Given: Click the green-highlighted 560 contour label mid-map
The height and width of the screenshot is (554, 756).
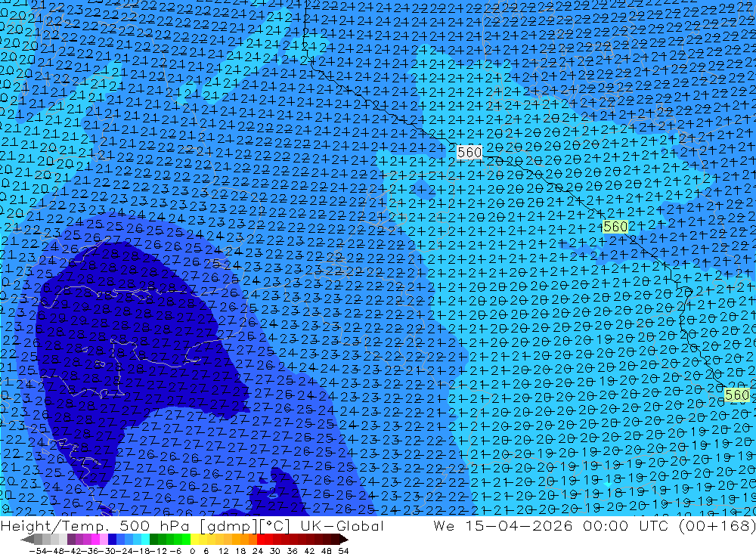Looking at the screenshot, I should (x=615, y=226).
